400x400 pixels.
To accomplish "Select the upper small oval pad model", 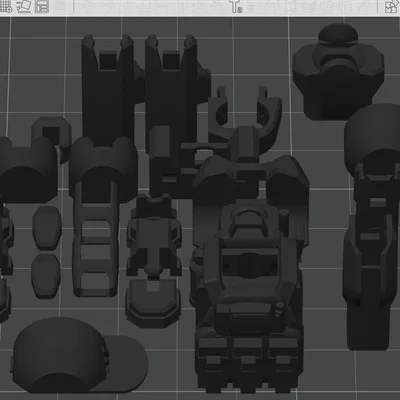I will [x=47, y=227].
